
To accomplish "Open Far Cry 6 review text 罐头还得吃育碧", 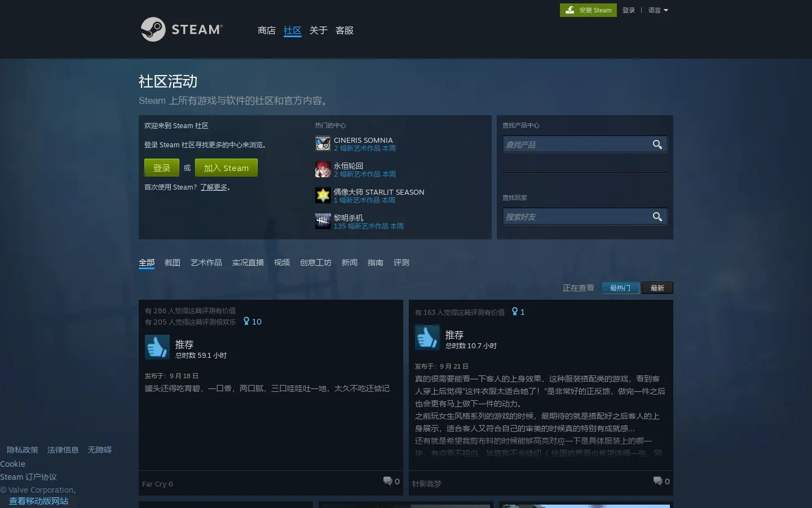I will click(267, 388).
